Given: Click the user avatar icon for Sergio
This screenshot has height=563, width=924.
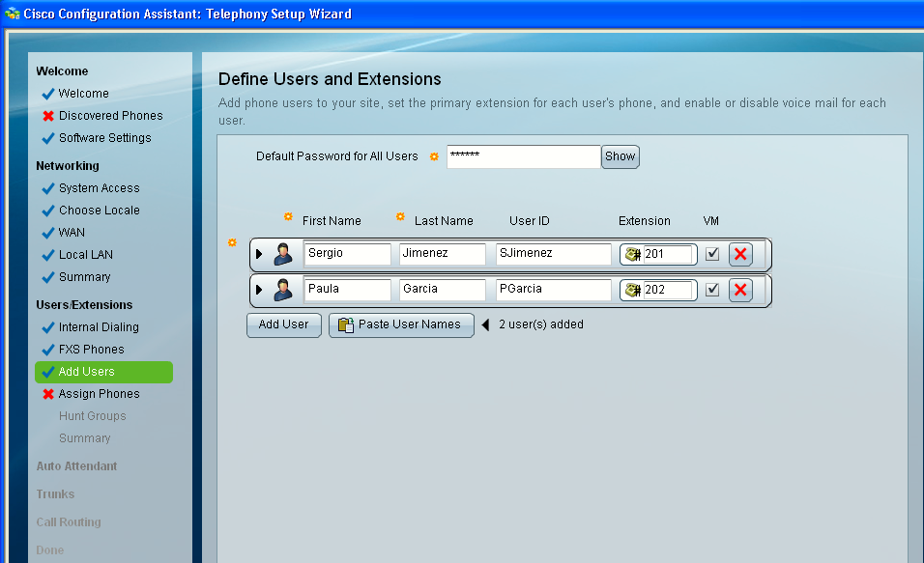Looking at the screenshot, I should tap(283, 254).
